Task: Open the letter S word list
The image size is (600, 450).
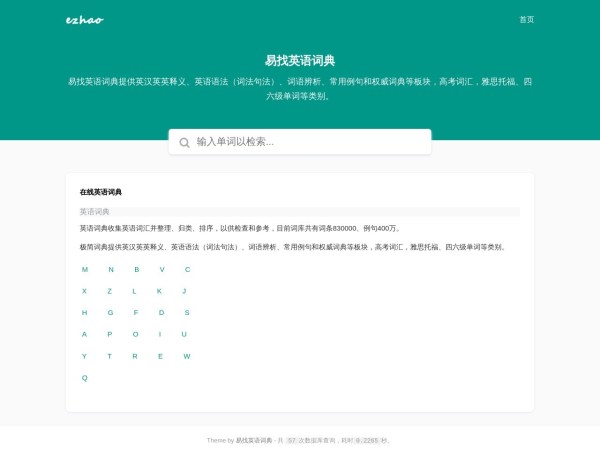Action: pyautogui.click(x=187, y=312)
